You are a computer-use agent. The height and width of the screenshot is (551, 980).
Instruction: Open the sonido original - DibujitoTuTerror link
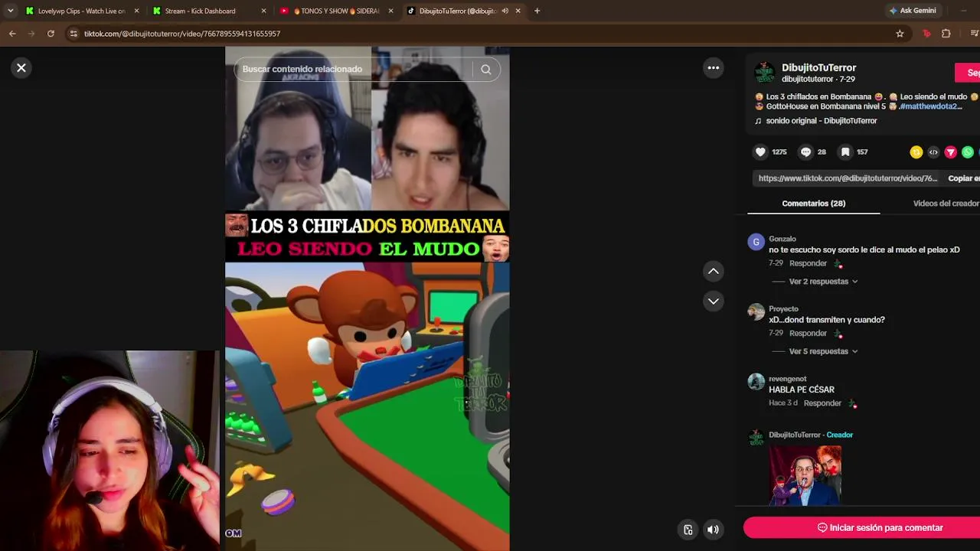tap(822, 121)
